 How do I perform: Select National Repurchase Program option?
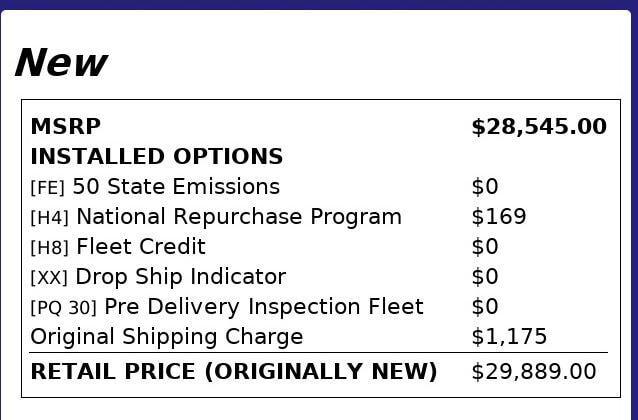pos(239,217)
